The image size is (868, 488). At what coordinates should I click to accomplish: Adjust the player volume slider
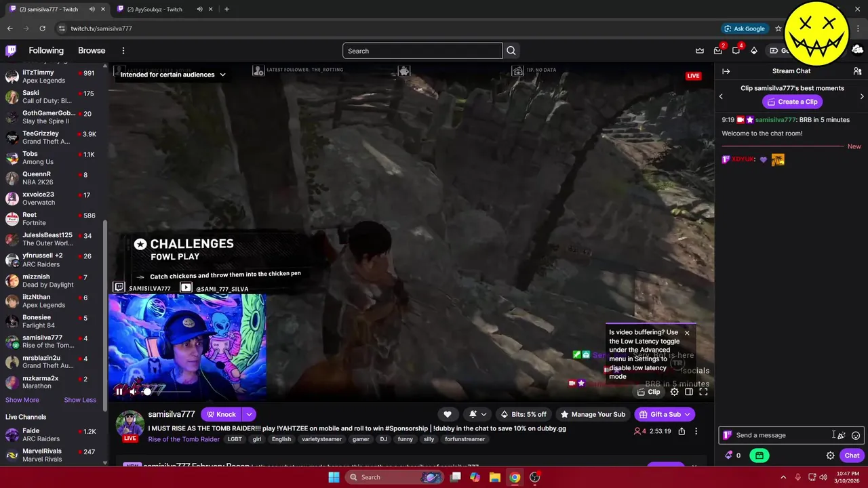(166, 392)
